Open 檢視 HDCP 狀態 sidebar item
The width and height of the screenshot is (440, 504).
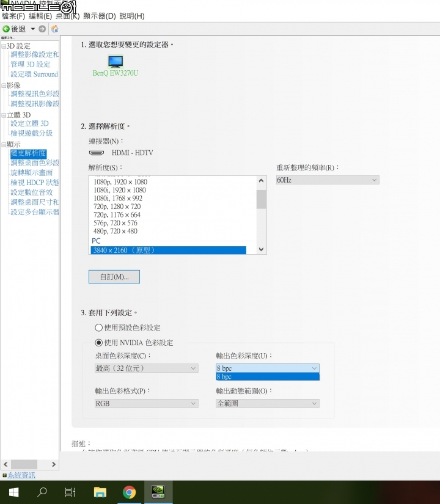click(34, 183)
